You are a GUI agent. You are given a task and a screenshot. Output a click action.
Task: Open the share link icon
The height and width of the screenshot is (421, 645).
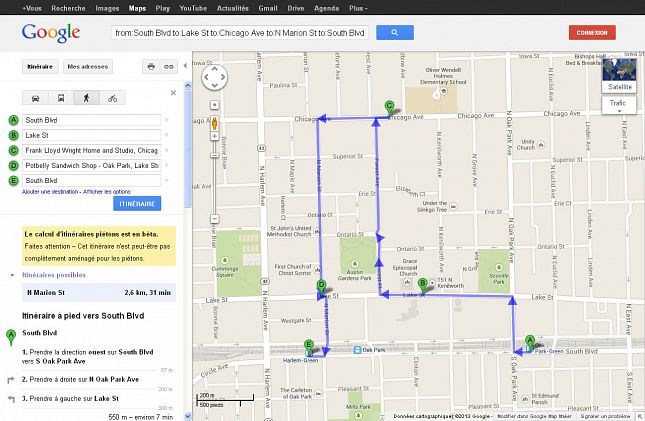(169, 67)
